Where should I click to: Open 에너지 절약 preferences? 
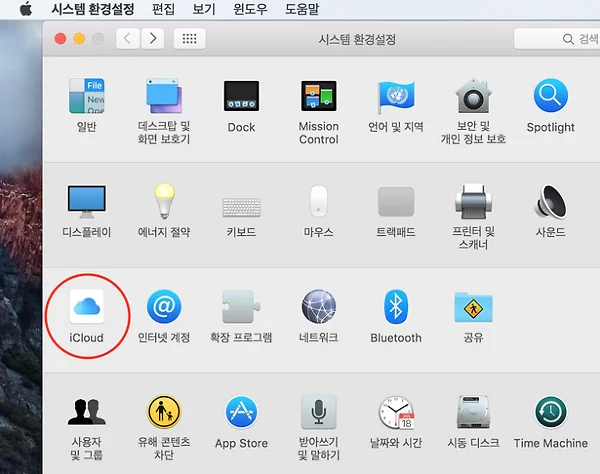tap(164, 211)
